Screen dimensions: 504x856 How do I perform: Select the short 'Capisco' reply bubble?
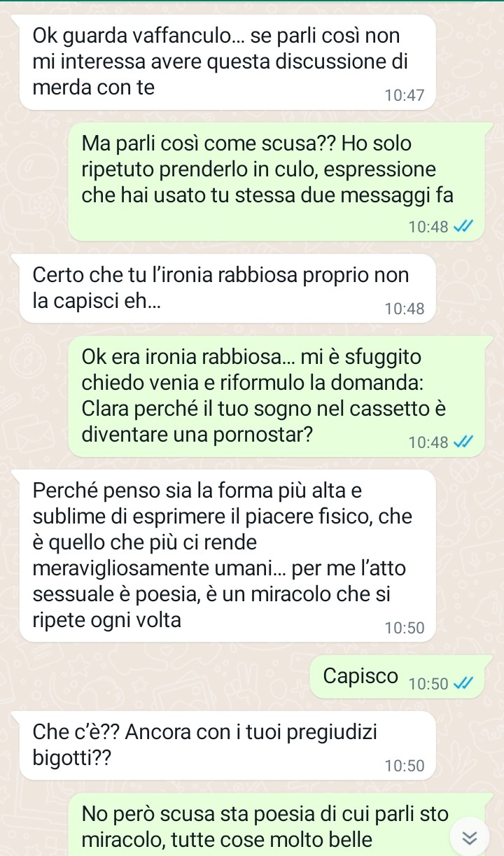pos(397,676)
